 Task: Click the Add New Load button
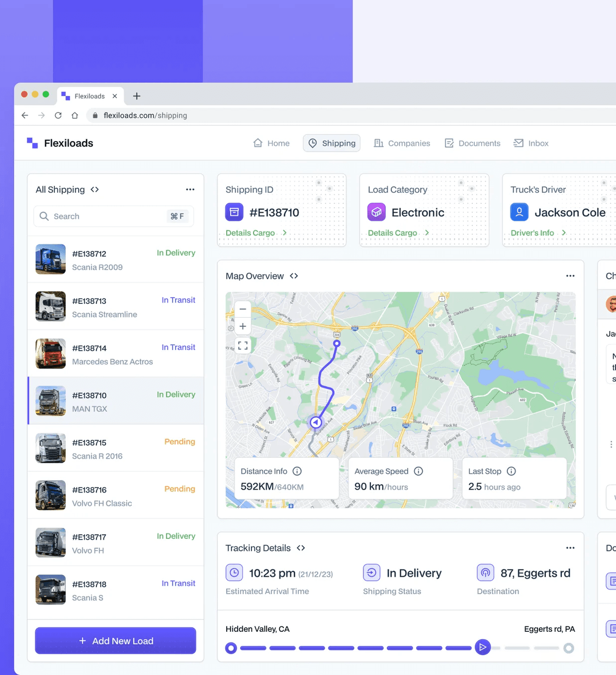pyautogui.click(x=115, y=641)
